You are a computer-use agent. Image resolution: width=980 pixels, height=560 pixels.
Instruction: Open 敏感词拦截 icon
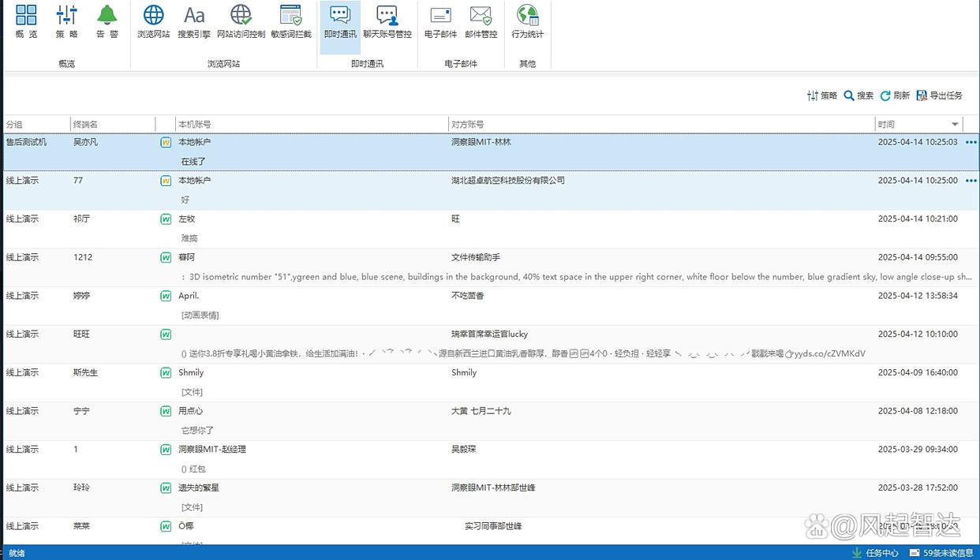click(x=290, y=21)
